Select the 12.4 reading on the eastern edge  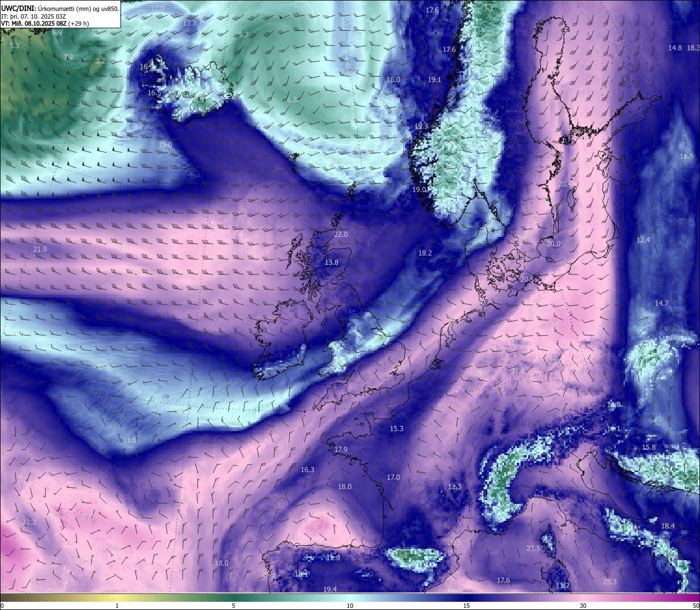(x=643, y=240)
